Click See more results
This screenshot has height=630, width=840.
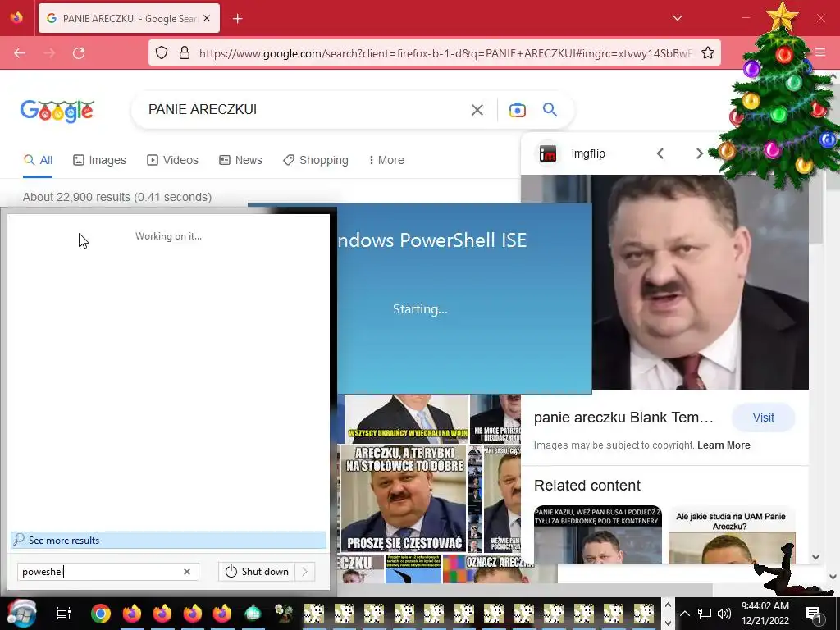tap(168, 540)
